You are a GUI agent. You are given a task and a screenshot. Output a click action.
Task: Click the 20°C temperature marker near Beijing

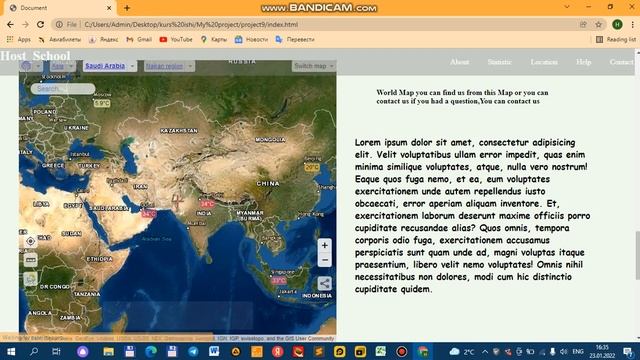(x=312, y=167)
